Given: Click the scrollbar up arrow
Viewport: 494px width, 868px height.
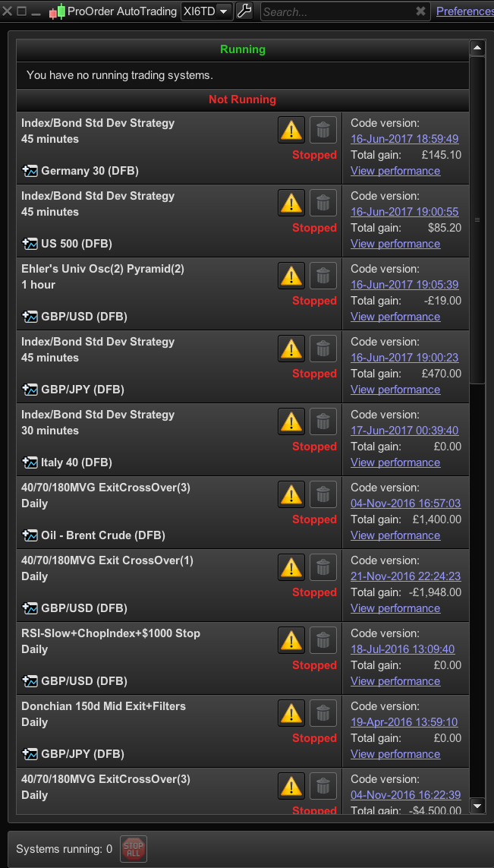Looking at the screenshot, I should 477,49.
